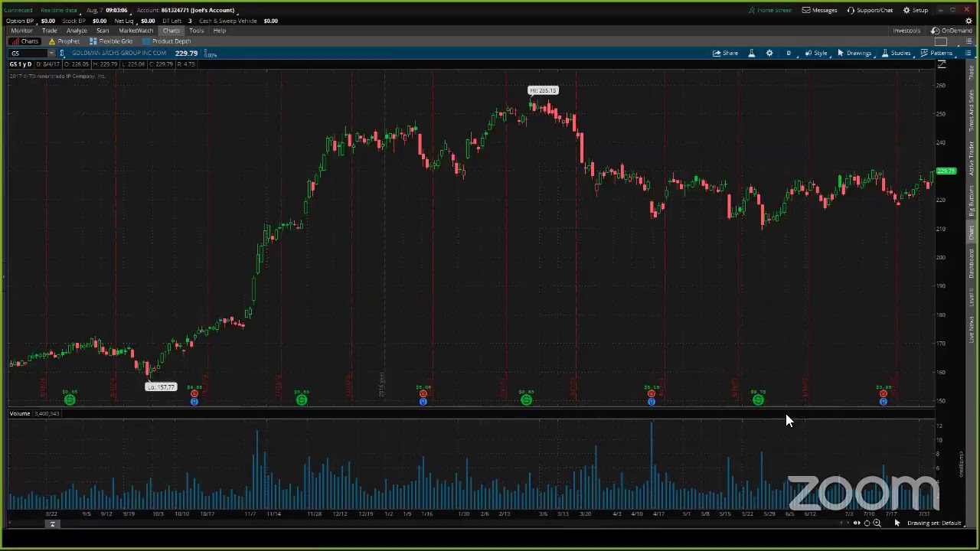Click the Connected status text
Image resolution: width=980 pixels, height=551 pixels.
click(18, 10)
